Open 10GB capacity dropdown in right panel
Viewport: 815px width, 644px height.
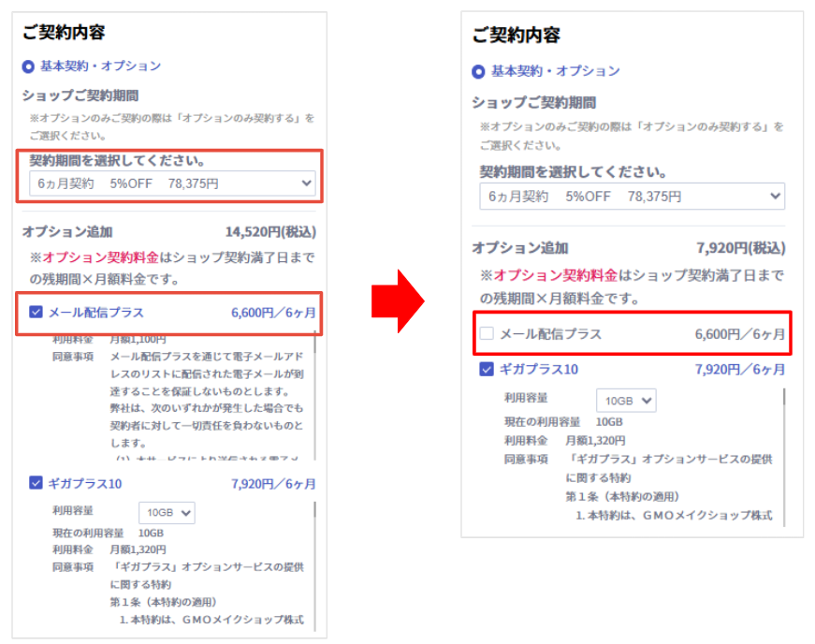pos(626,401)
